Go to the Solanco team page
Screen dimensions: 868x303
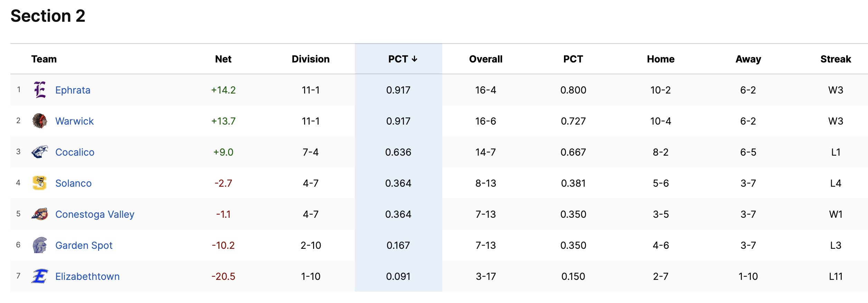73,183
